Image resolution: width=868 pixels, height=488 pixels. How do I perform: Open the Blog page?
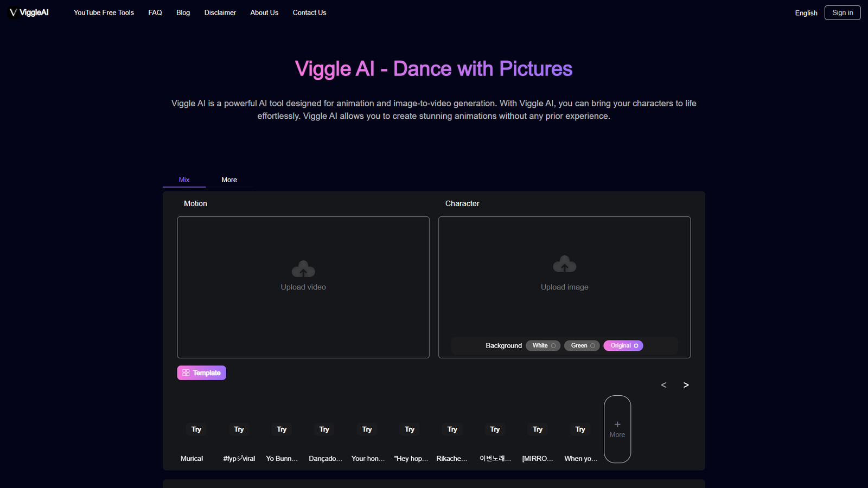pyautogui.click(x=183, y=12)
